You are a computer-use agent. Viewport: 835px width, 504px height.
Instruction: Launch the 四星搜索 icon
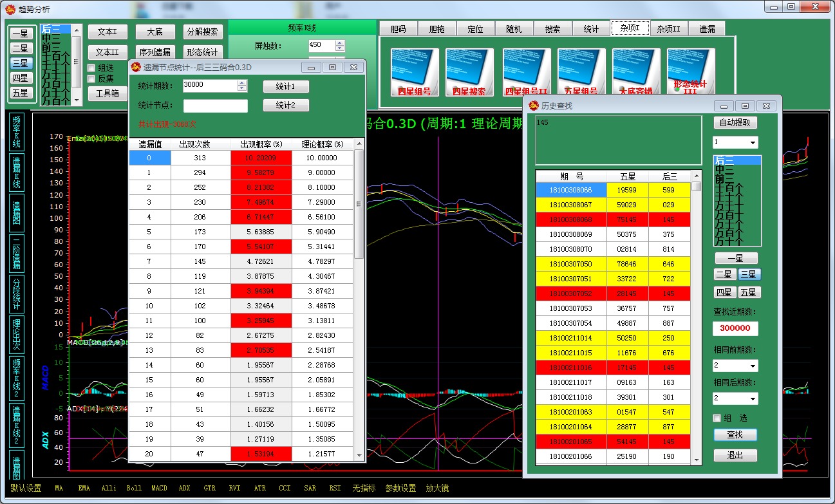coord(469,72)
